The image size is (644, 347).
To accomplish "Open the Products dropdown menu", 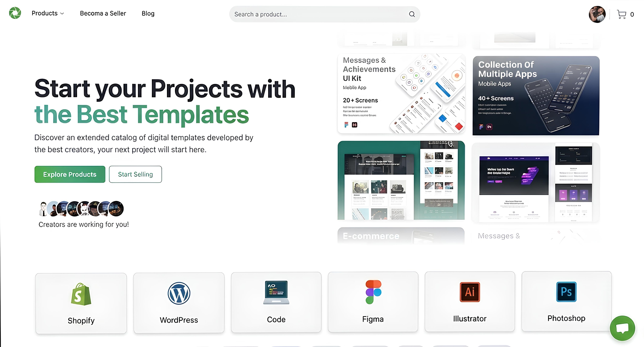I will pyautogui.click(x=48, y=13).
